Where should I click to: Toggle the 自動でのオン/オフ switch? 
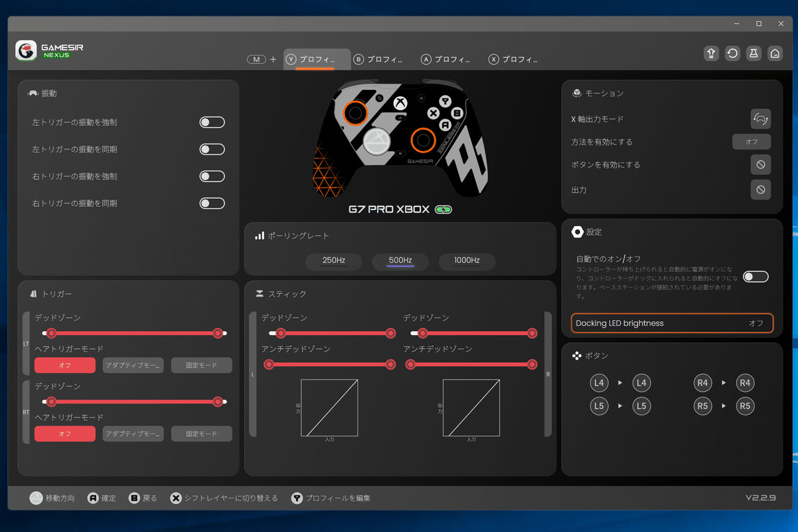coord(755,277)
